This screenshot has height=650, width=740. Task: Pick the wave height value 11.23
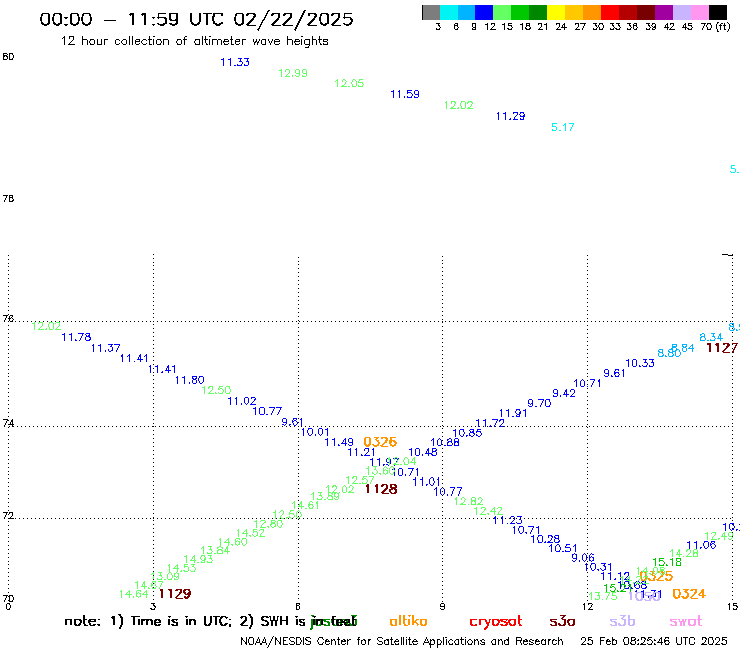(508, 520)
